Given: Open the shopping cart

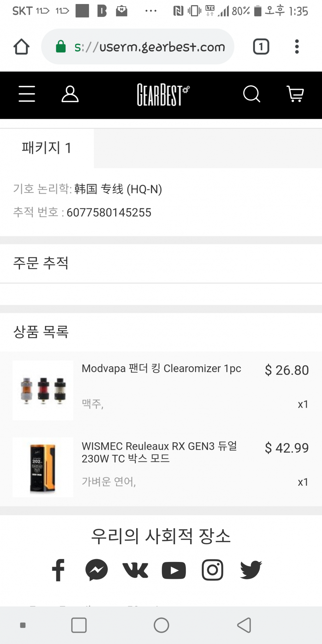Looking at the screenshot, I should [x=295, y=94].
